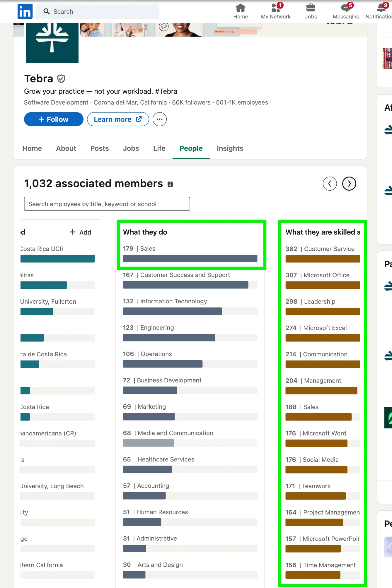Open the Jobs tab of Tebra

click(x=131, y=148)
